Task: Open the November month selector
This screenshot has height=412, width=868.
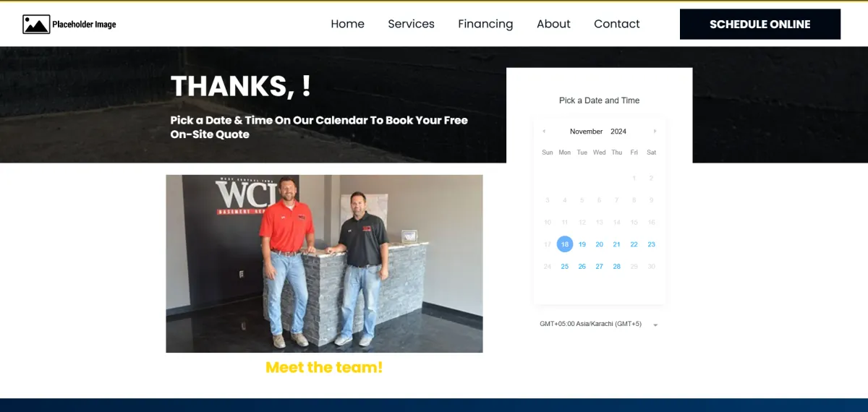Action: pos(586,132)
